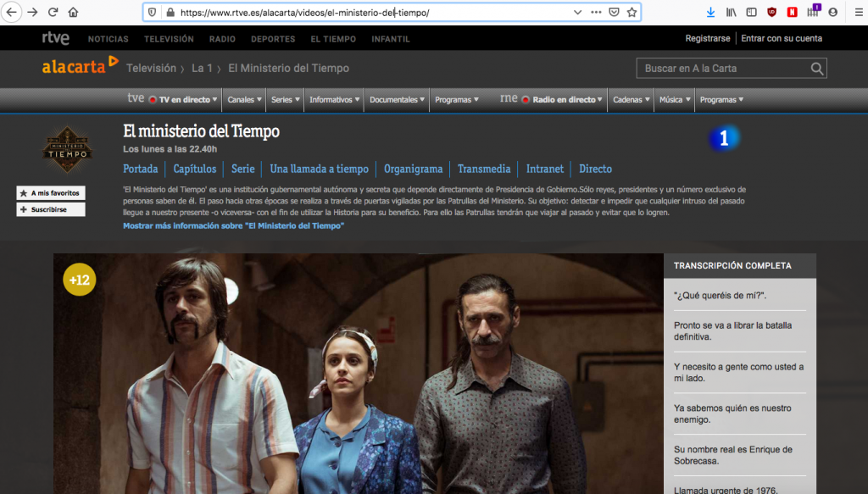
Task: Open the library bookshelf icon
Action: click(x=732, y=12)
